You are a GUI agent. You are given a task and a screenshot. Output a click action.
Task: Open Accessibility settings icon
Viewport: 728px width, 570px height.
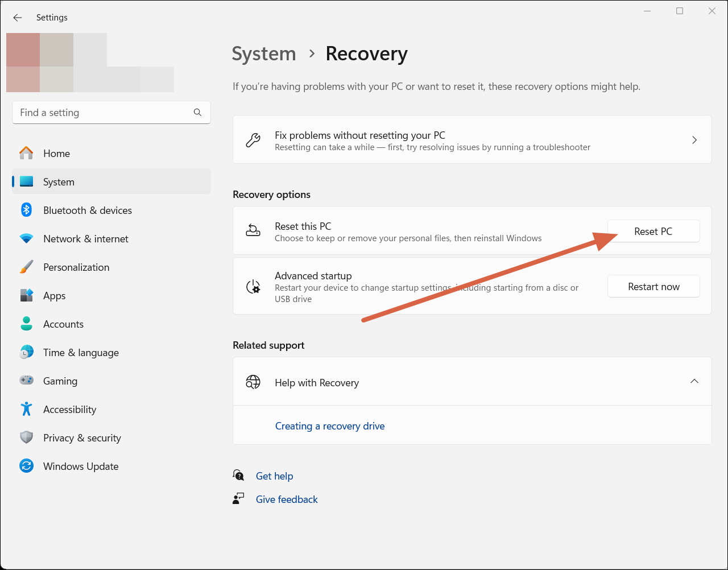pyautogui.click(x=26, y=409)
